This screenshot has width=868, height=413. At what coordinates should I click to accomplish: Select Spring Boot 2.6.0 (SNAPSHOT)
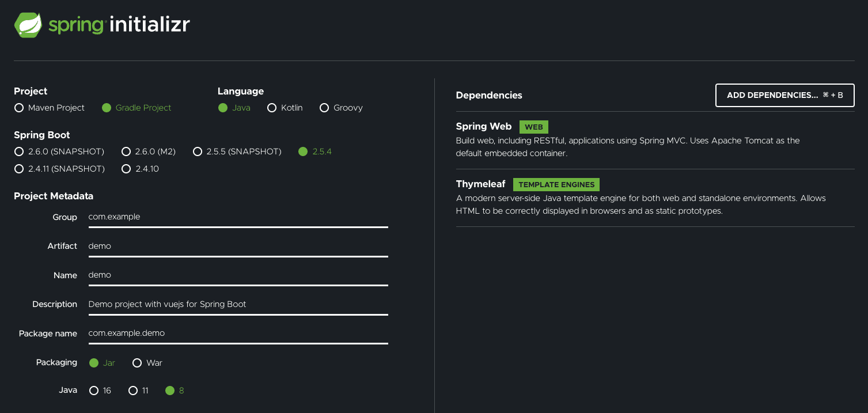tap(59, 151)
